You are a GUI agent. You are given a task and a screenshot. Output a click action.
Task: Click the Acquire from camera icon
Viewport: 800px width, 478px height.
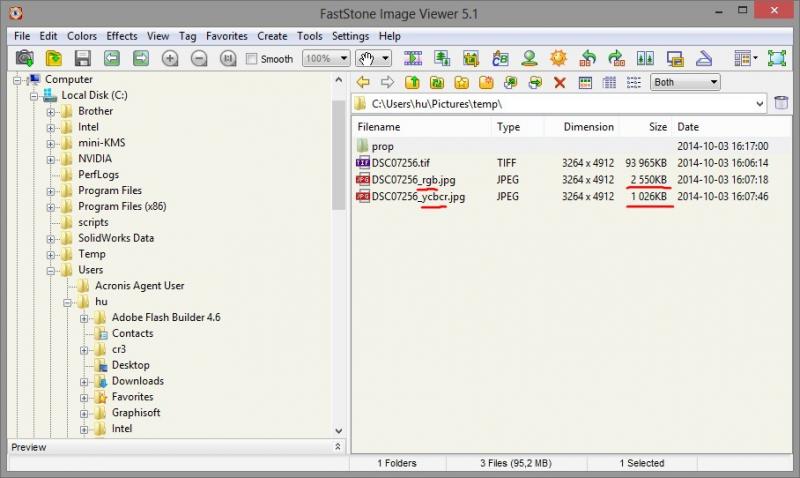pos(24,58)
